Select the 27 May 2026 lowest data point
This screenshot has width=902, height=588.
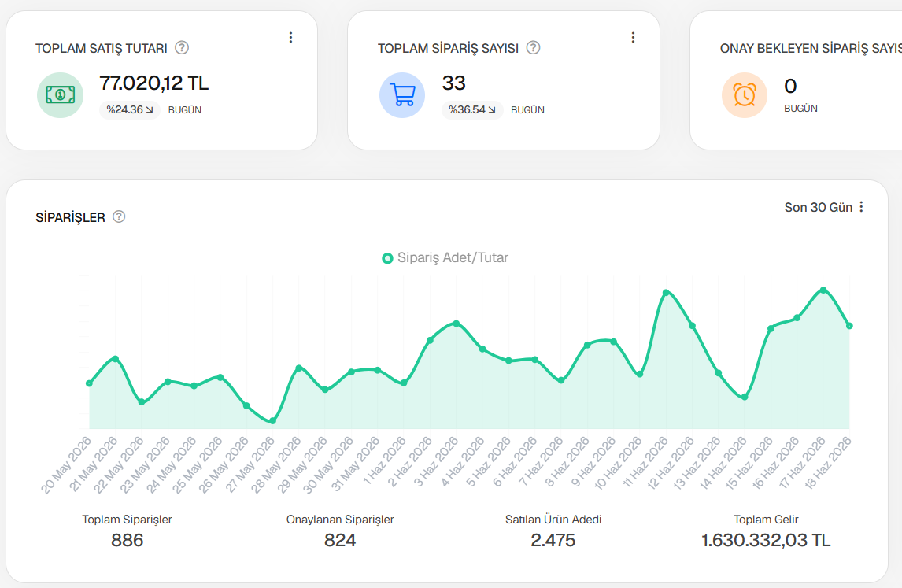point(272,421)
